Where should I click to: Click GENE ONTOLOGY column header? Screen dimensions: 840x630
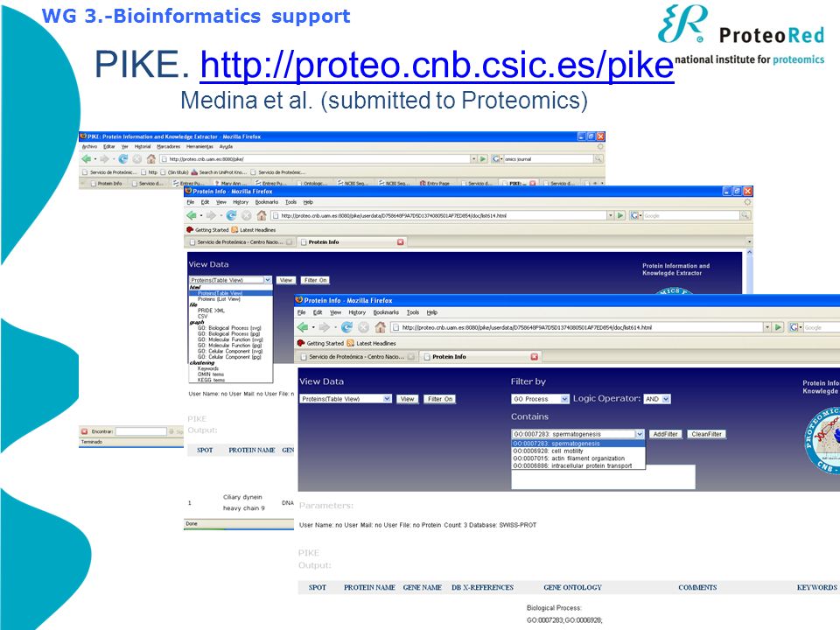click(572, 588)
